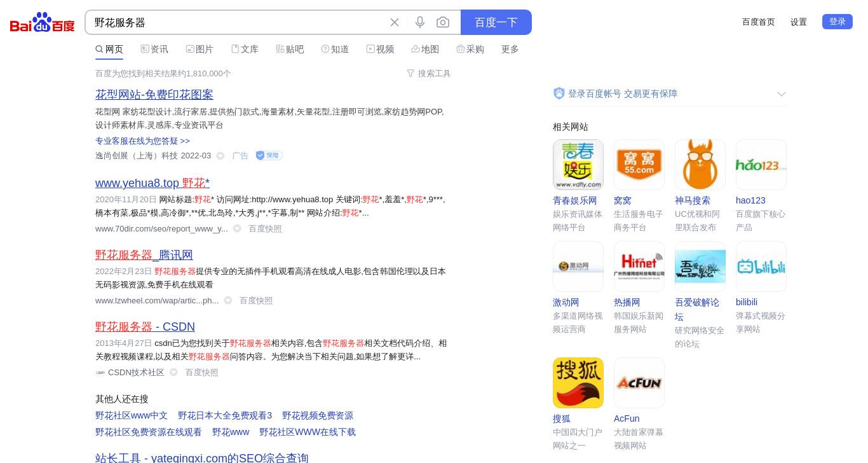This screenshot has width=868, height=463.
Task: Open the dropdown arrow beside CSDN技术社区
Action: click(173, 372)
